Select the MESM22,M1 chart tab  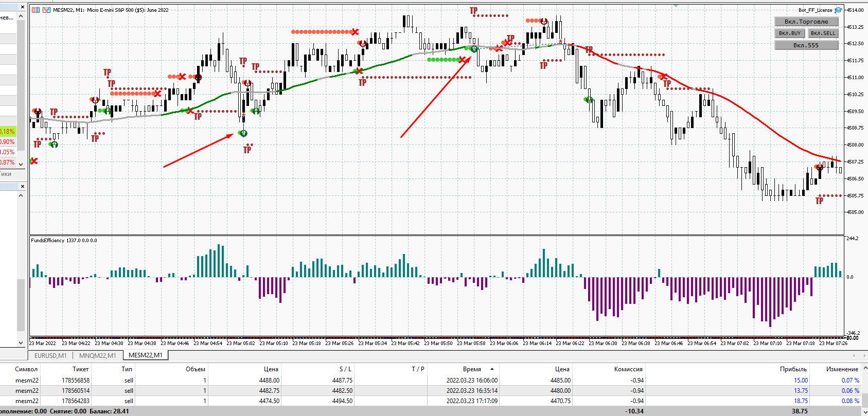pyautogui.click(x=146, y=355)
